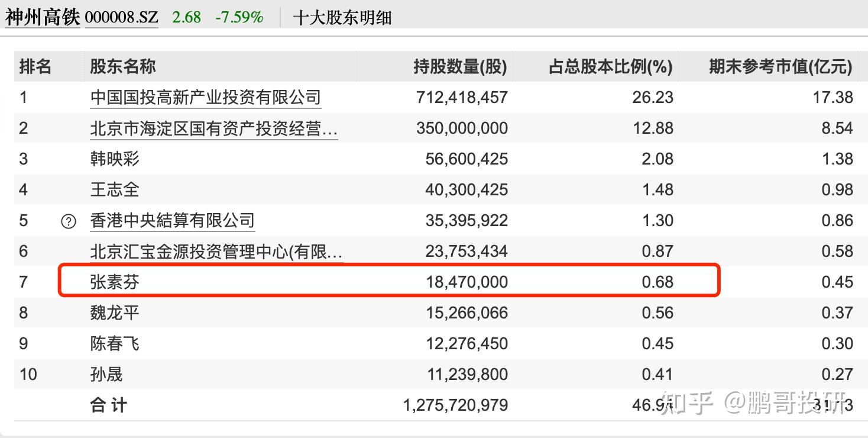The image size is (868, 438).
Task: Select share count 56,600,425
Action: (x=467, y=159)
